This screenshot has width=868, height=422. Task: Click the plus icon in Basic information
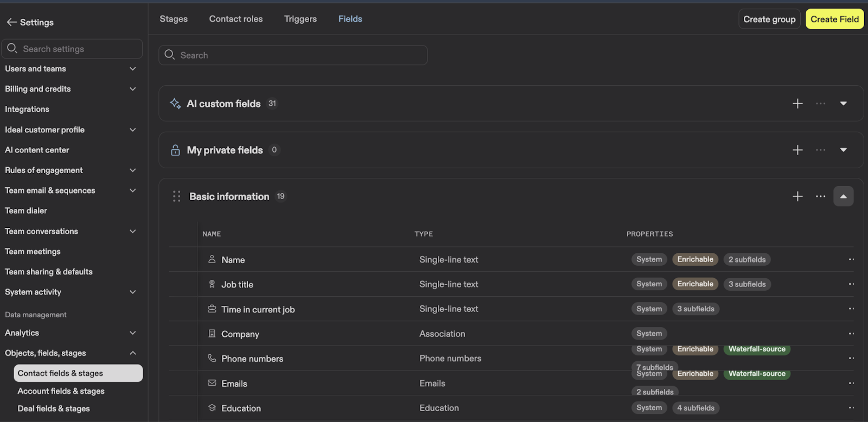[x=797, y=196]
